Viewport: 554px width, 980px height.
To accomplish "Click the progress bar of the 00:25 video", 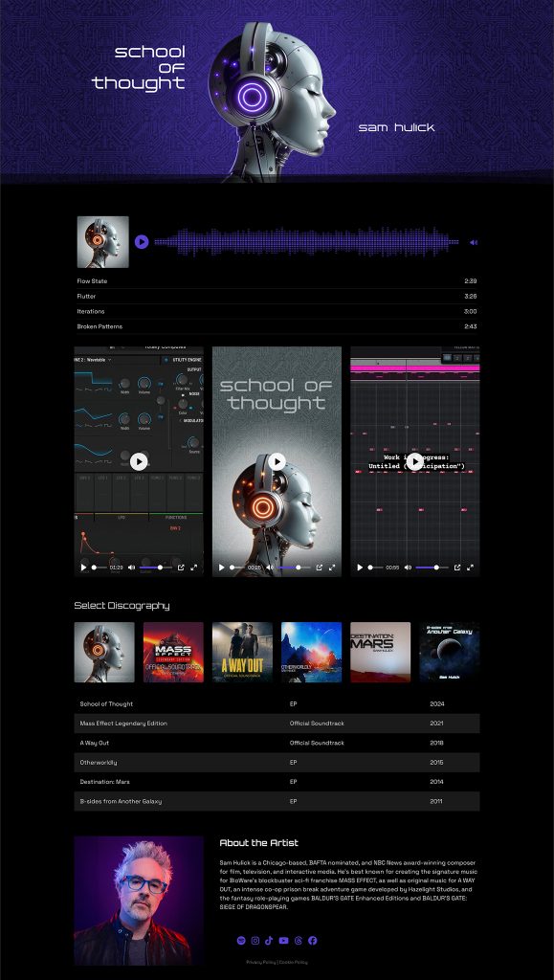I will click(236, 568).
